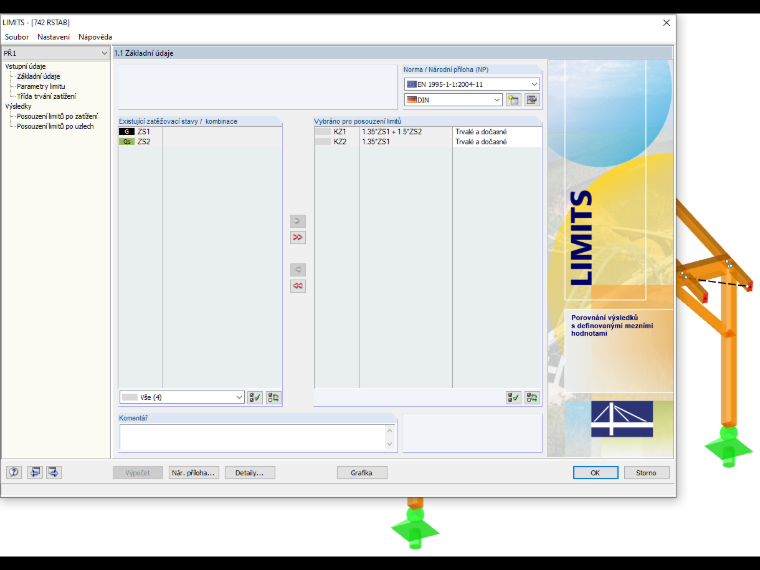Screen dimensions: 760x570
Task: Go to next table icon
Action: tap(53, 472)
